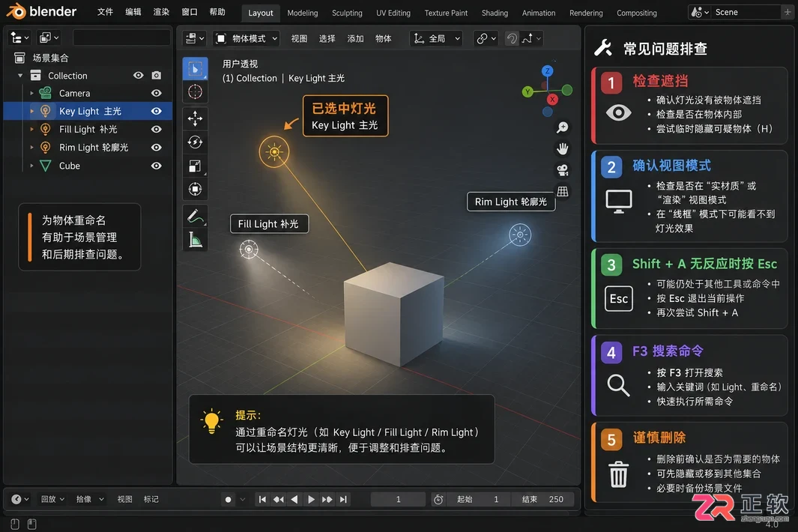This screenshot has width=798, height=532.
Task: Click the outliner search field
Action: [x=121, y=37]
